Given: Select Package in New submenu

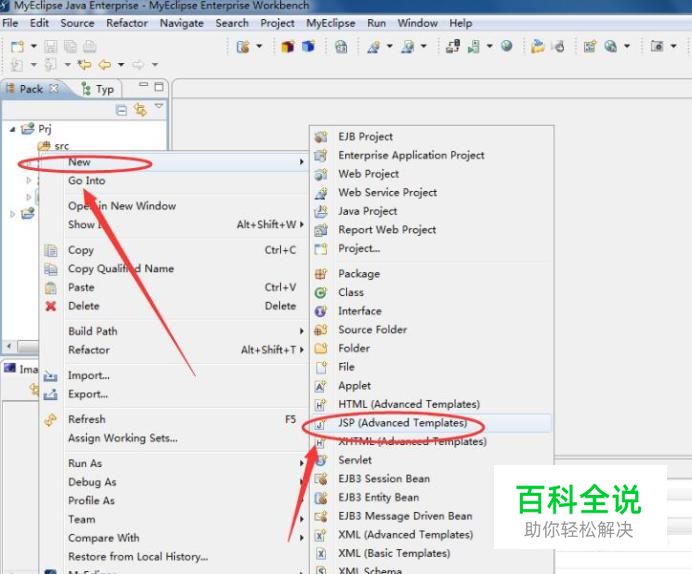Looking at the screenshot, I should [x=432, y=274].
